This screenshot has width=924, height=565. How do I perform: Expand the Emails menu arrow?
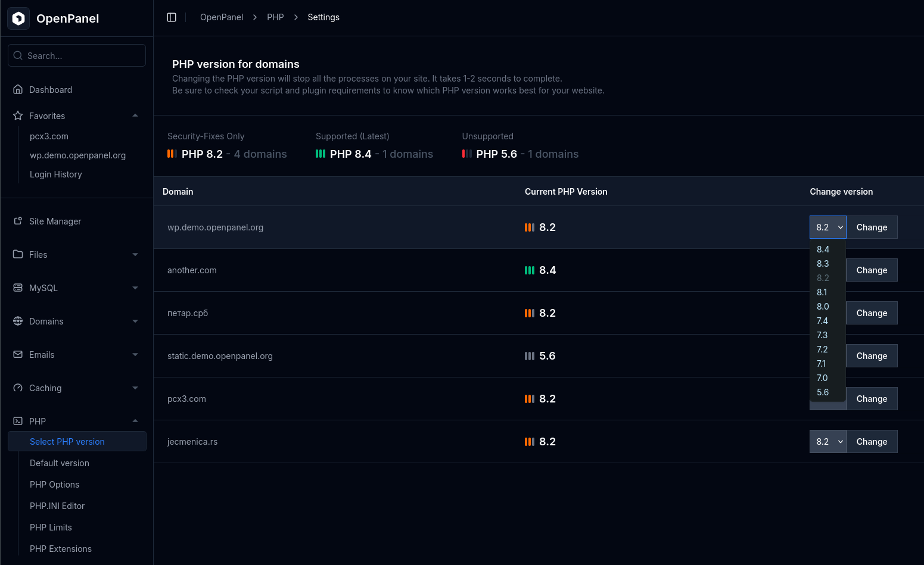pyautogui.click(x=135, y=354)
